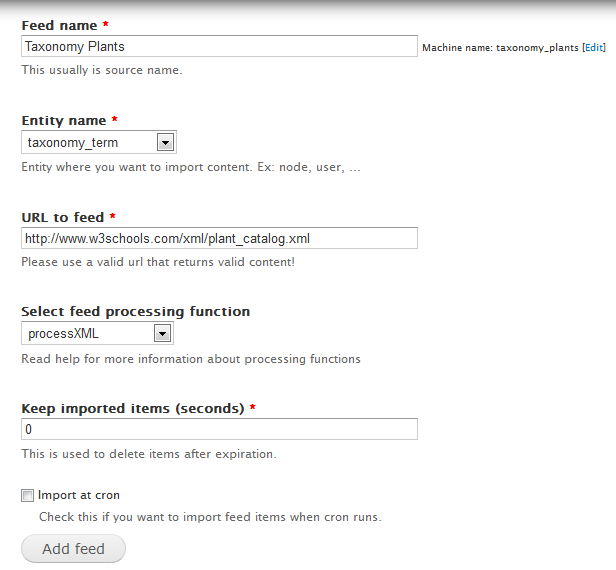Click the arrow on the processXML select
The height and width of the screenshot is (570, 616).
tap(162, 334)
